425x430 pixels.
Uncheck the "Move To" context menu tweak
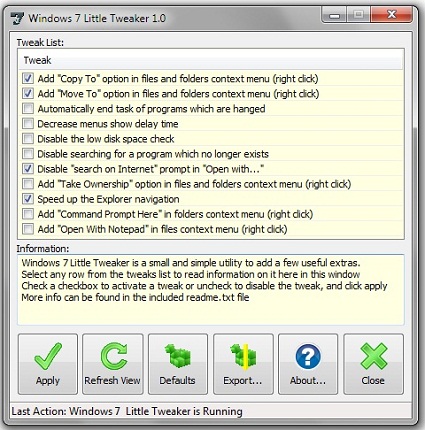pos(28,93)
